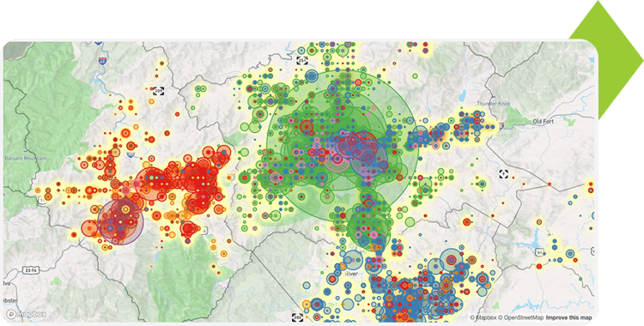Click the route 280 highway shield

pyautogui.click(x=298, y=317)
